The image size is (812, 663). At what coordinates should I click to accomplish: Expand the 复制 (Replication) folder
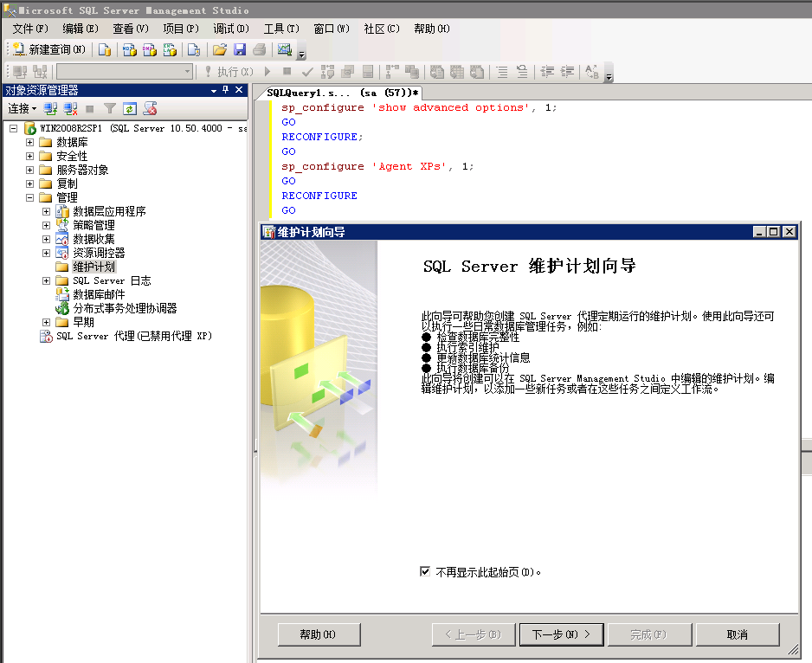[x=30, y=183]
